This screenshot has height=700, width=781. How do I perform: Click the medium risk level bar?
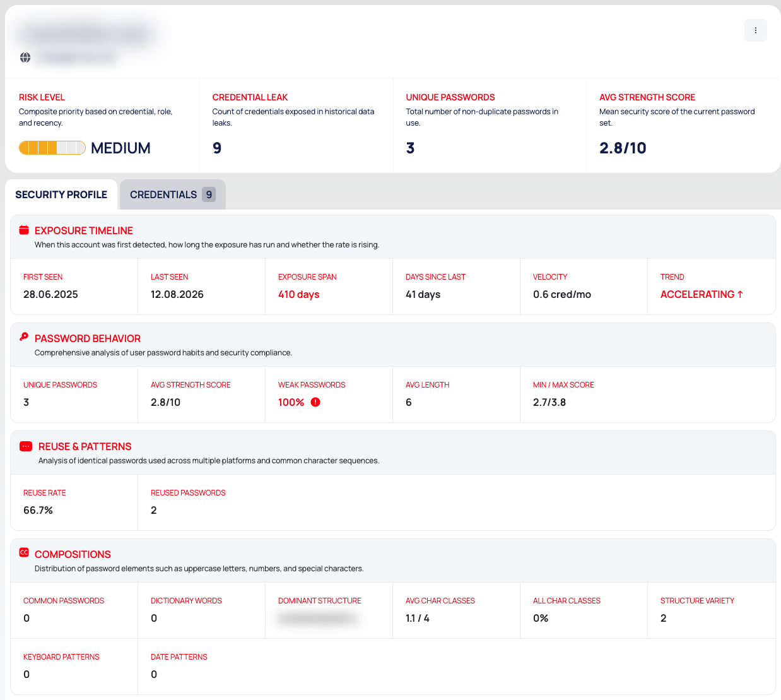[x=52, y=148]
